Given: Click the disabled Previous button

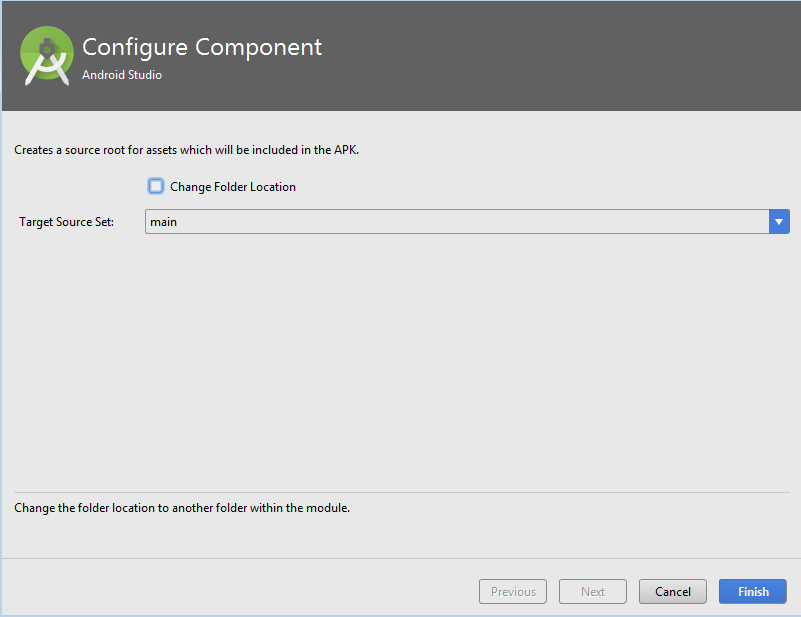Looking at the screenshot, I should pos(513,592).
